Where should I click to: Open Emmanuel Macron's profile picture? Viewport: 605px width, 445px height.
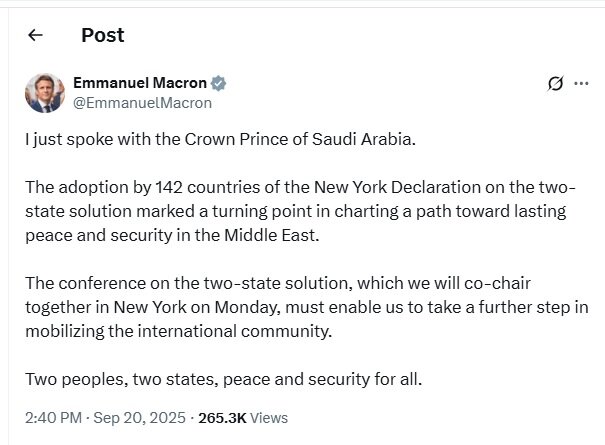[x=44, y=92]
